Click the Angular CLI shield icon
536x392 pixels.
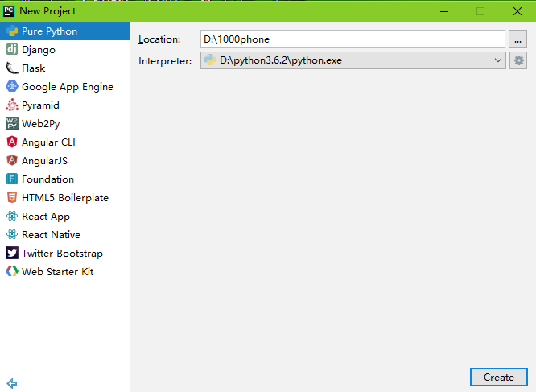tap(12, 142)
